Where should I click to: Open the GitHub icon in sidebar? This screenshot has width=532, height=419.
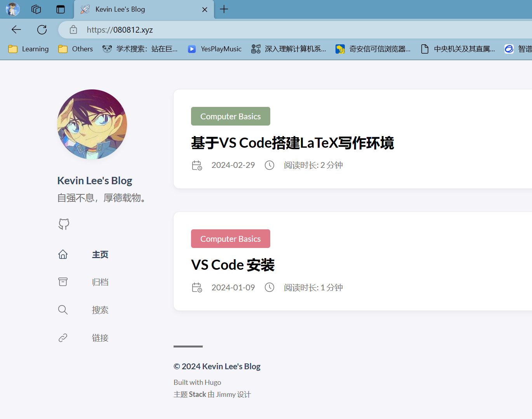[64, 224]
